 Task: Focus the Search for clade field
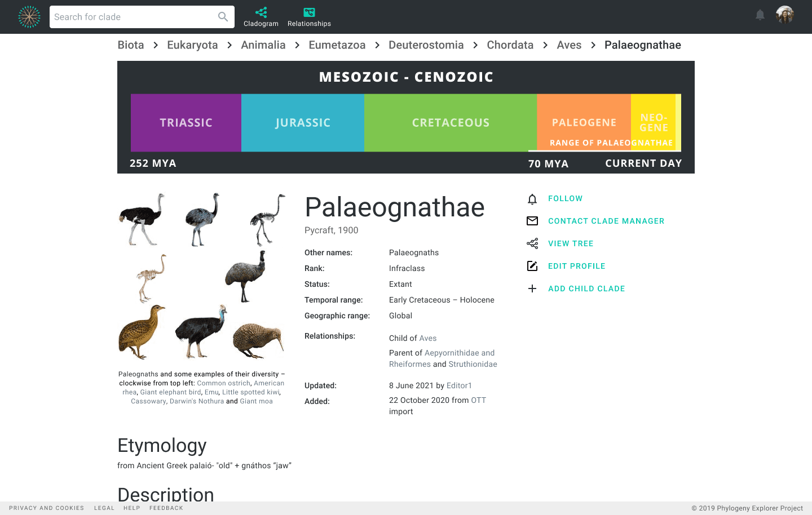click(x=134, y=17)
